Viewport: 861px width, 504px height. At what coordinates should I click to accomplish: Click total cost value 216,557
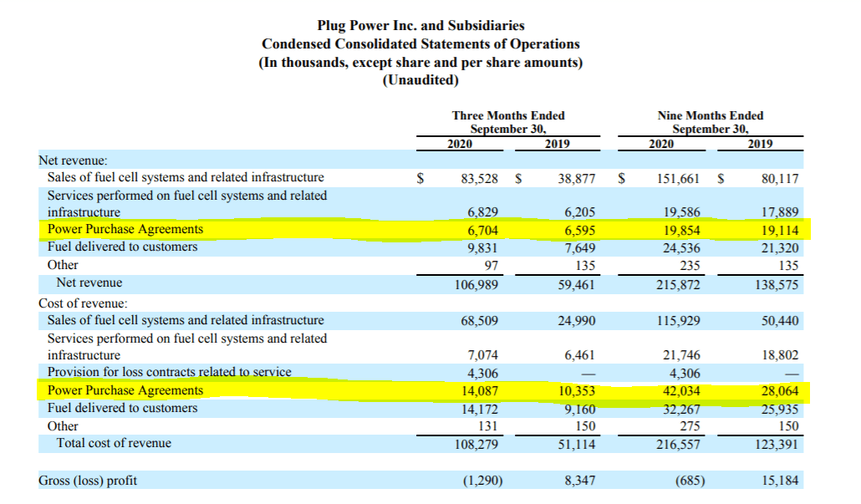(x=678, y=444)
